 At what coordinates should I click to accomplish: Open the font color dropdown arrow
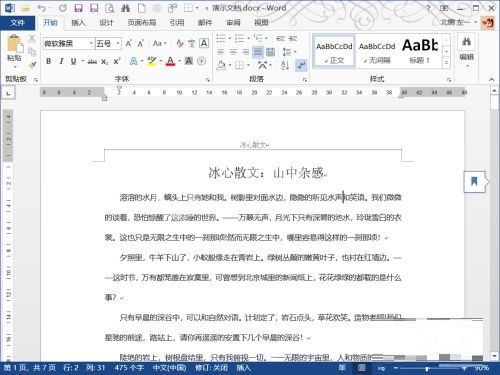click(179, 61)
